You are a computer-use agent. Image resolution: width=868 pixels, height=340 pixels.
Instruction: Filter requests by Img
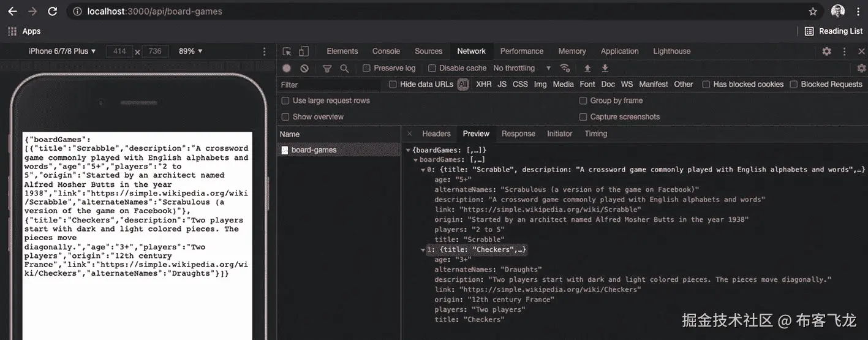(540, 85)
